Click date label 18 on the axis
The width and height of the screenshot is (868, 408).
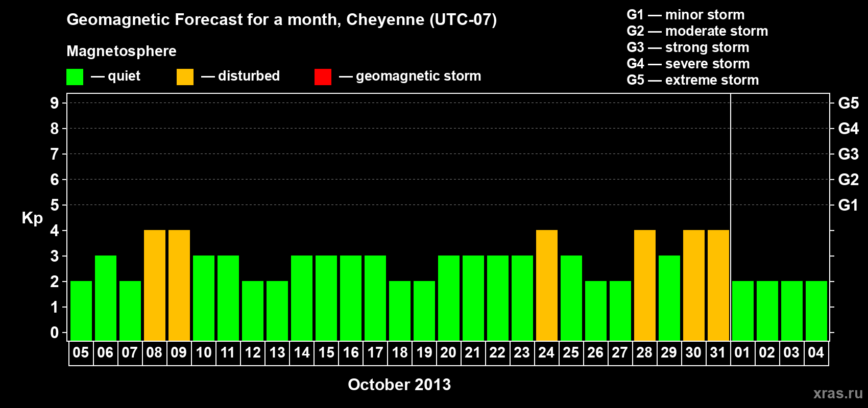[x=399, y=353]
